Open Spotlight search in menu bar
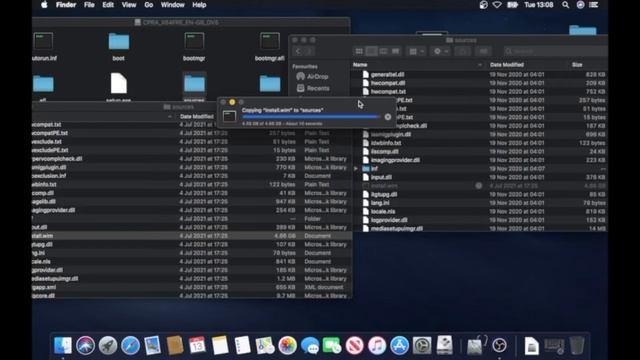 (565, 5)
